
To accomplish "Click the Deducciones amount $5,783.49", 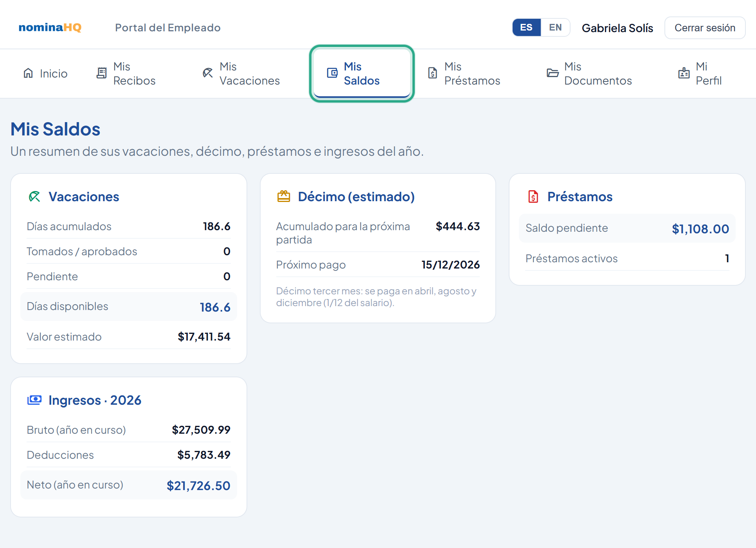I will pyautogui.click(x=204, y=455).
